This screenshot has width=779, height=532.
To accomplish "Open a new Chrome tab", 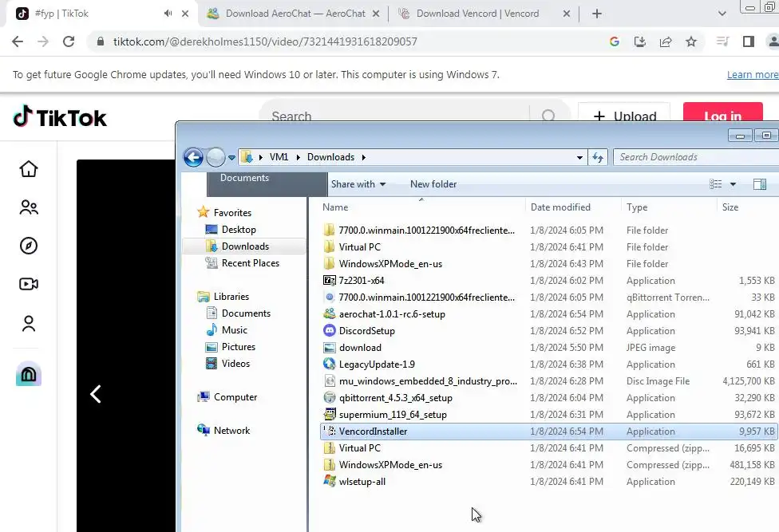I will [597, 14].
